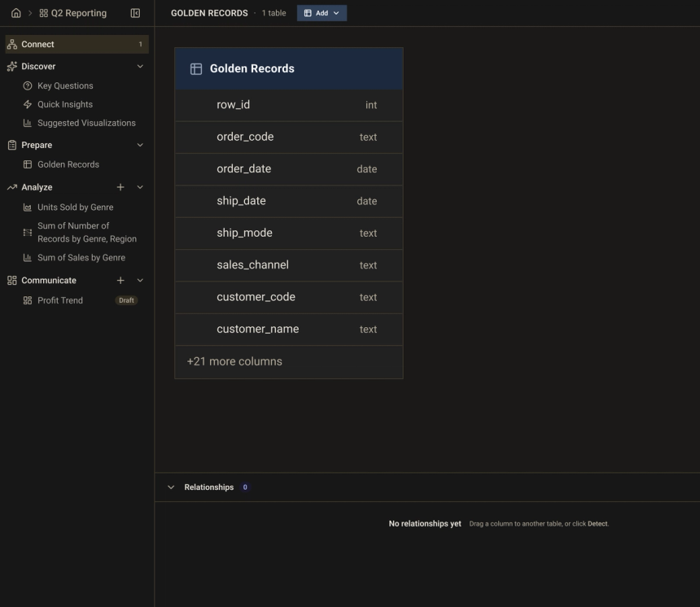Add a new item under Communicate

coord(120,280)
